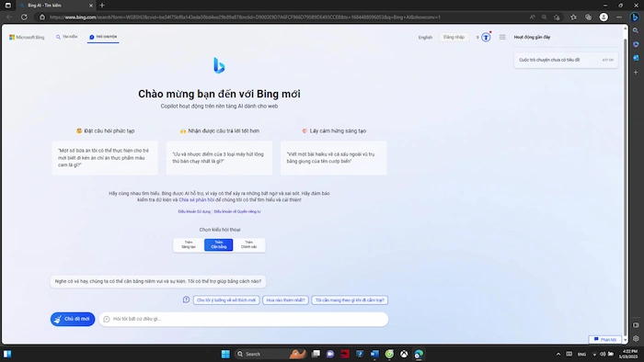Screen dimensions: 644x362
Task: Select the Chính xác conversation style
Action: pos(249,244)
